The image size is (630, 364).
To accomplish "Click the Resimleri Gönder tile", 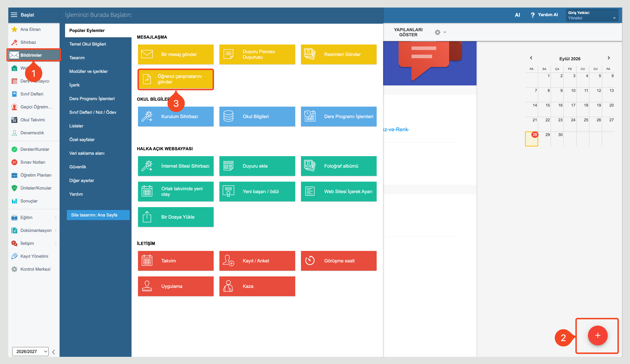I will click(x=339, y=54).
